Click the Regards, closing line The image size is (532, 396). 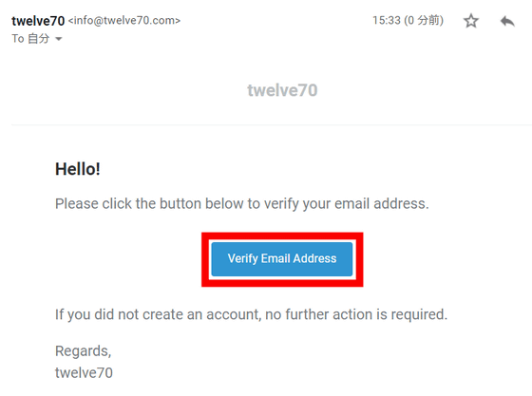point(84,351)
